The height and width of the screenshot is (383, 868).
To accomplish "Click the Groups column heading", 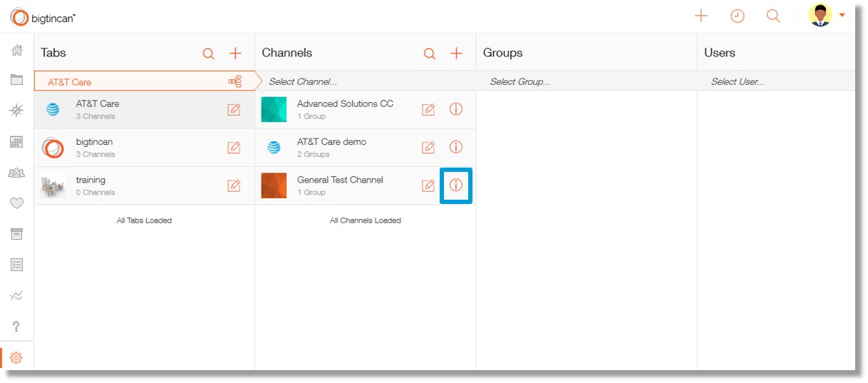I will pos(503,53).
